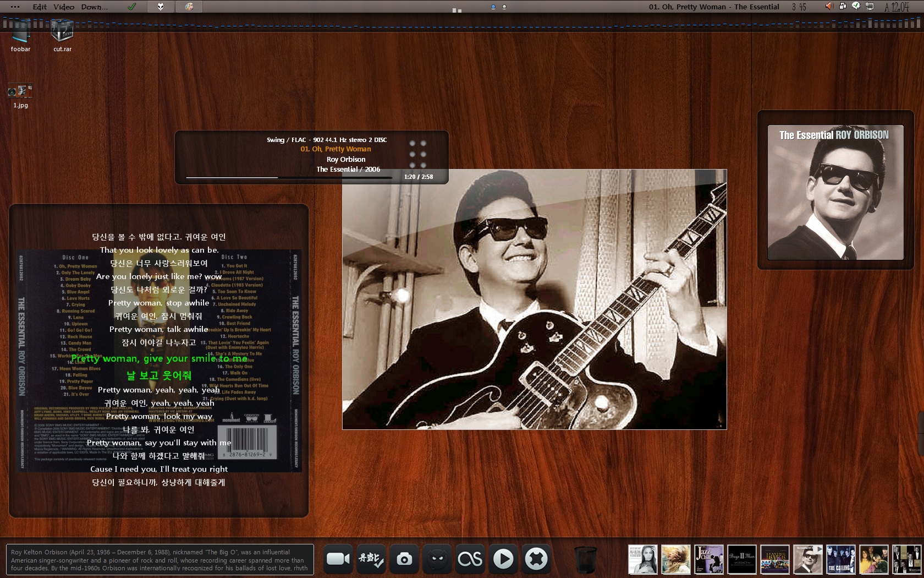Click the small blue dot indicator in top bar
Image resolution: width=924 pixels, height=578 pixels.
click(x=493, y=7)
